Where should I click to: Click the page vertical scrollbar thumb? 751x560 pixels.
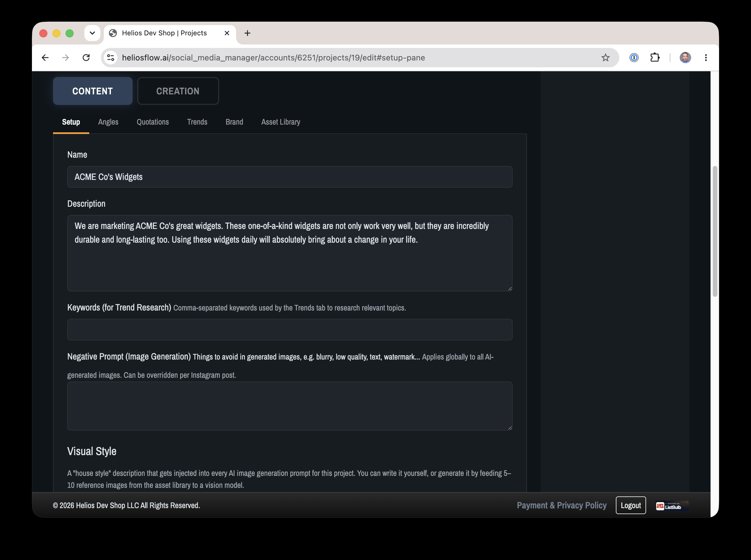tap(715, 231)
